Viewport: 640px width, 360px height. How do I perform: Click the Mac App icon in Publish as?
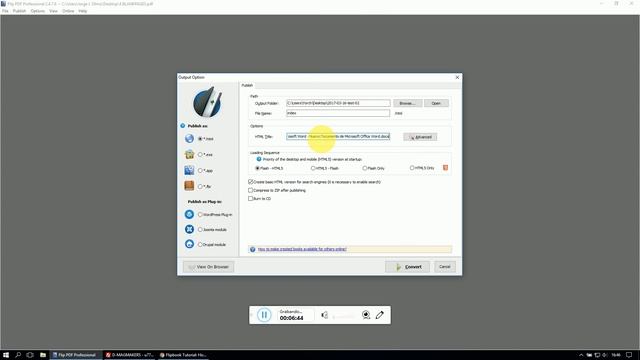click(x=189, y=170)
